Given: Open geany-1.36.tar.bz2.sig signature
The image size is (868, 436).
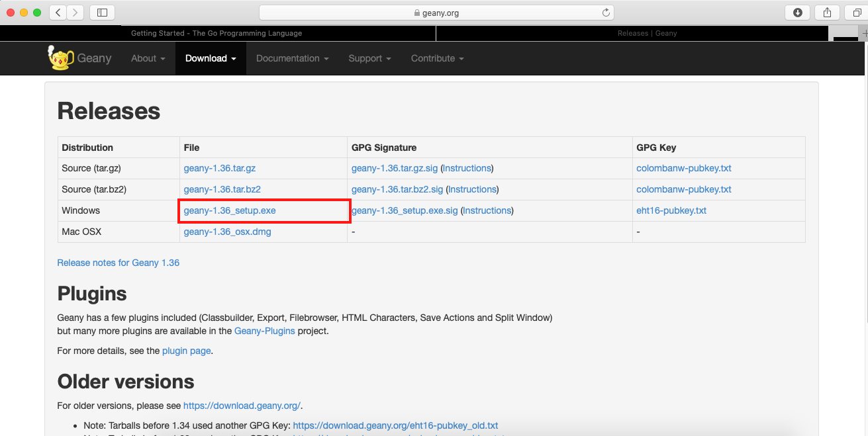Looking at the screenshot, I should 397,189.
